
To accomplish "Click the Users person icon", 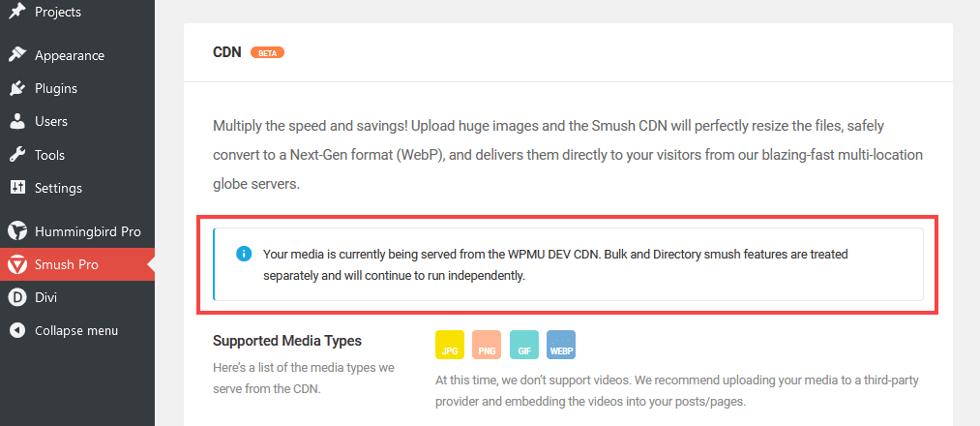I will [16, 121].
